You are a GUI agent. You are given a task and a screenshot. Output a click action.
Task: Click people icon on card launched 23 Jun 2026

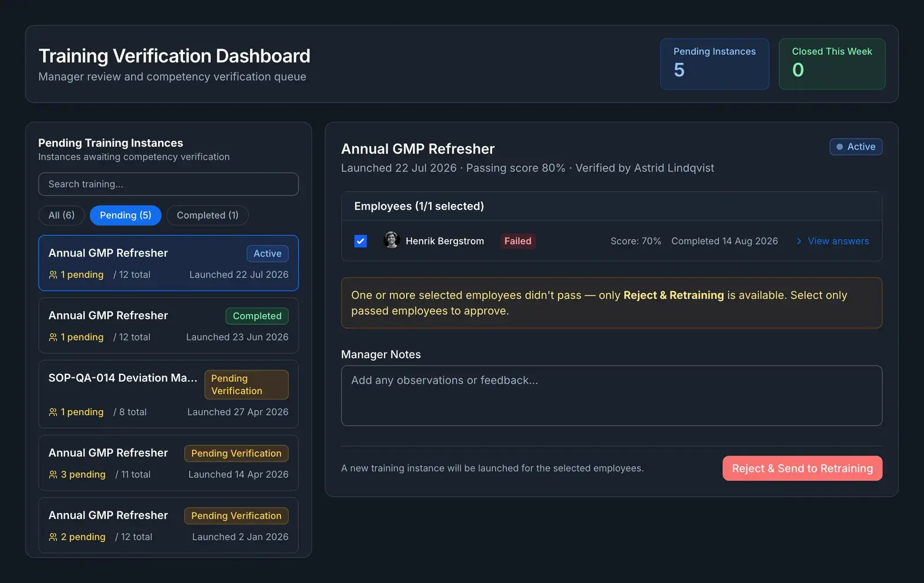pyautogui.click(x=53, y=337)
